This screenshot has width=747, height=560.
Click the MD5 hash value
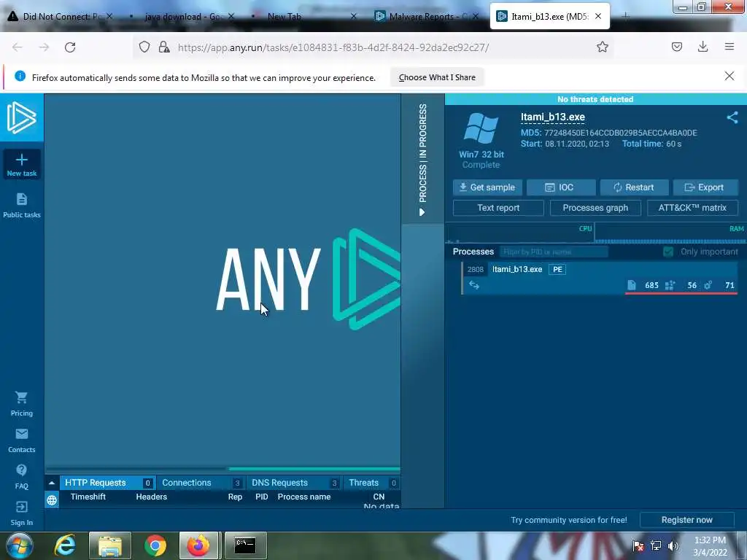(621, 133)
